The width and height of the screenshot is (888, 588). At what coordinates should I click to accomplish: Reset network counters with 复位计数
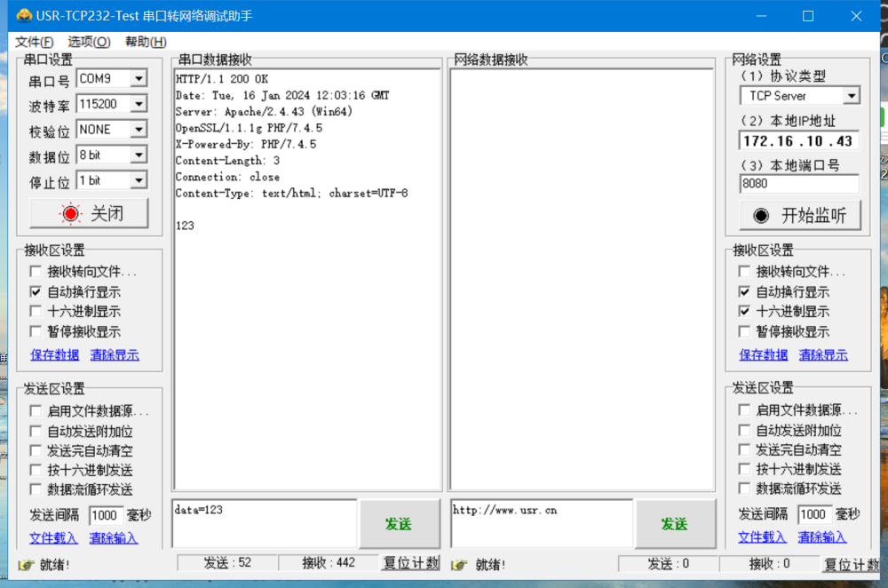point(852,564)
